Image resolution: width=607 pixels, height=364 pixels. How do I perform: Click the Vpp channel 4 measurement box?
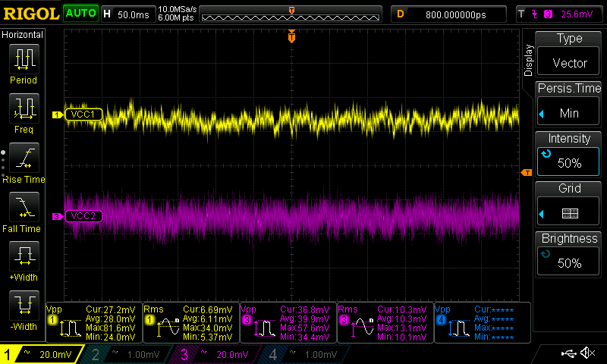tap(483, 322)
